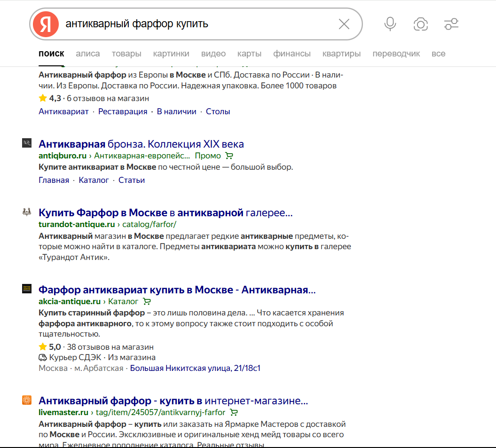Click the antiqburo.ru site favicon
Image resolution: width=496 pixels, height=448 pixels.
tap(26, 143)
